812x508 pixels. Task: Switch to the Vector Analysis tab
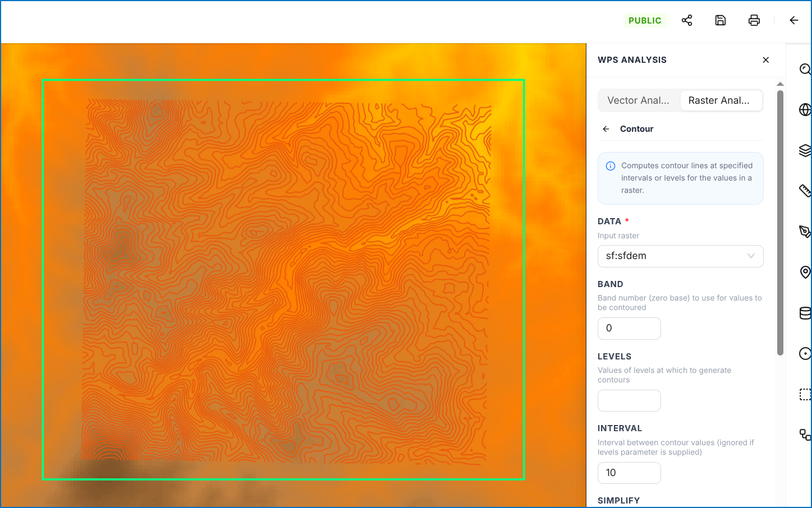point(639,100)
